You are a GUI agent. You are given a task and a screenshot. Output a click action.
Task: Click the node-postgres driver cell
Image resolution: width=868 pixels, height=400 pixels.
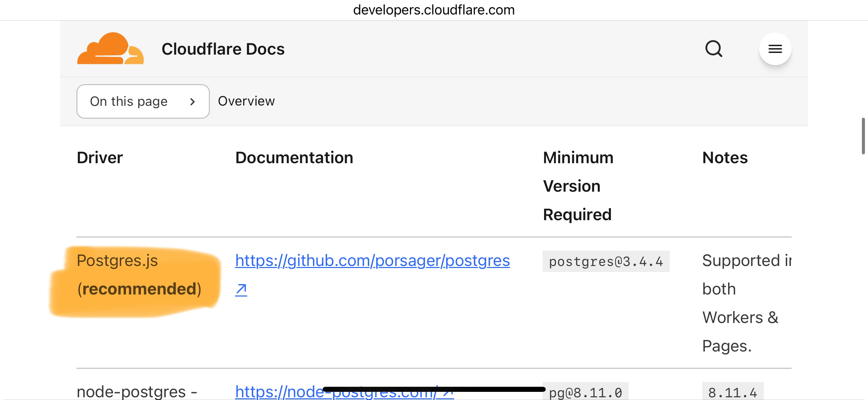coord(137,392)
